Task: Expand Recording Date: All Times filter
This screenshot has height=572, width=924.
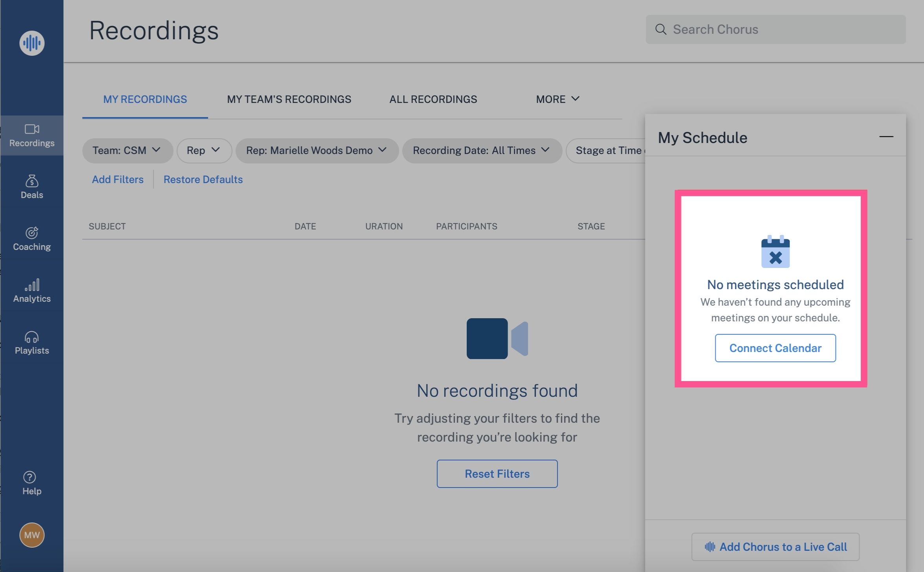Action: click(481, 150)
